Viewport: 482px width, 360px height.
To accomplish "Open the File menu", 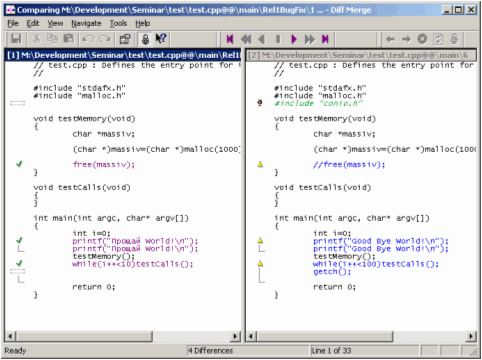I will coord(13,23).
